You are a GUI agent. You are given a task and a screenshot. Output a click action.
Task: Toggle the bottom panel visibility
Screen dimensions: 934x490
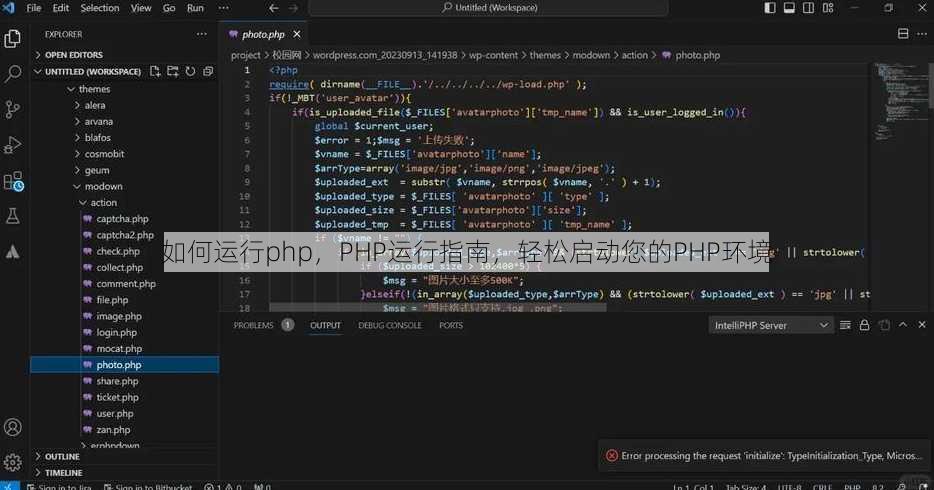[x=789, y=8]
